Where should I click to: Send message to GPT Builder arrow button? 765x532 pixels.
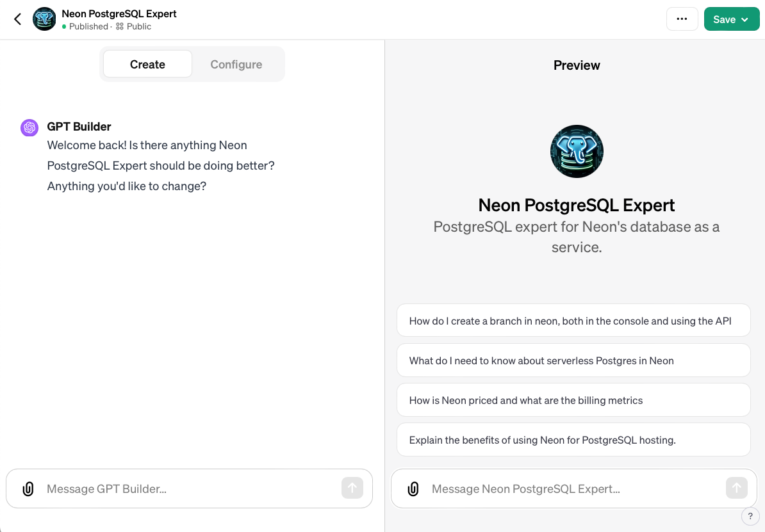click(x=352, y=488)
